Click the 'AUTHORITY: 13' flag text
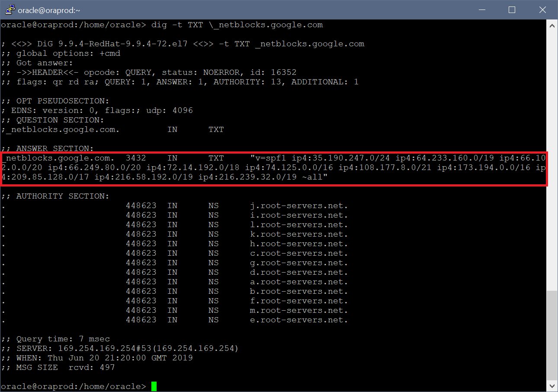Viewport: 558px width, 392px height. point(247,82)
